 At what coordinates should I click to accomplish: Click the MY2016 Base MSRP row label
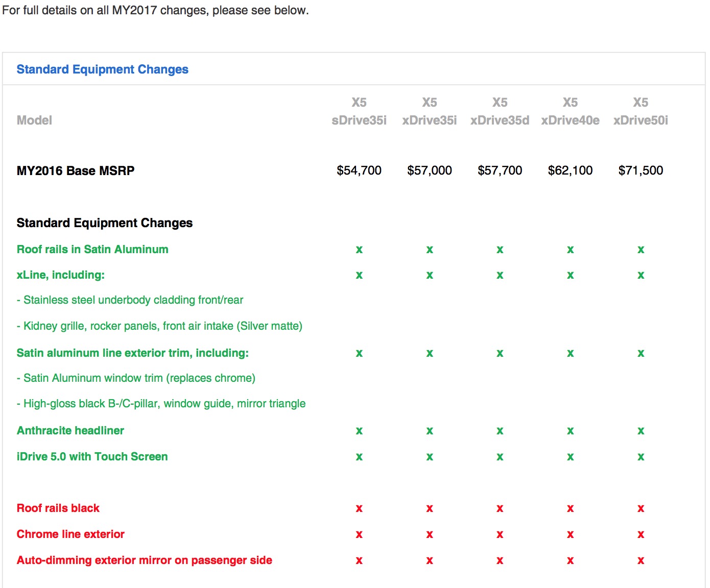click(x=76, y=171)
